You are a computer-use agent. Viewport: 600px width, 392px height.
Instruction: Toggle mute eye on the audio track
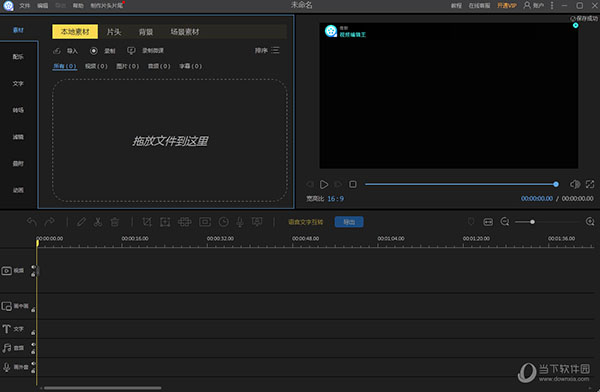(33, 344)
